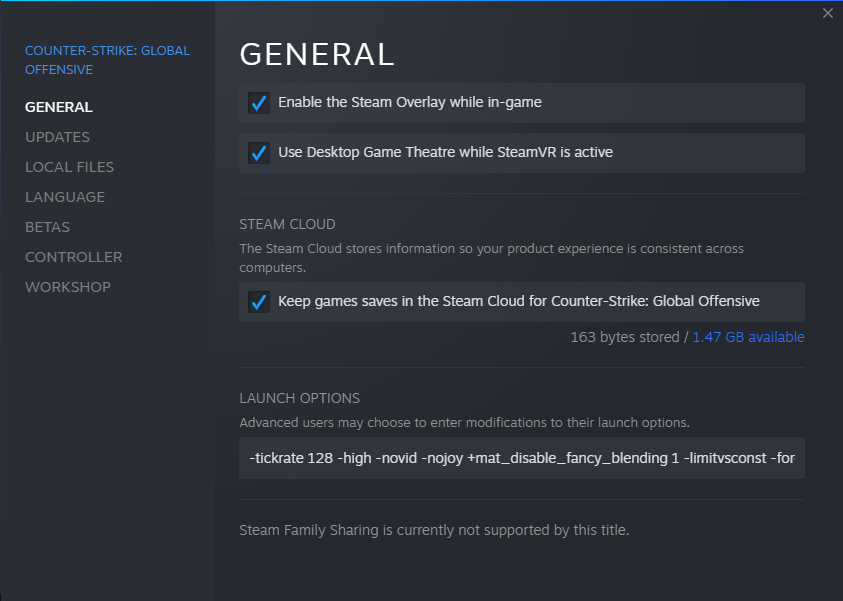Screen dimensions: 843x601
Task: Toggle the Desktop Game Theatre checkbox
Action: tap(259, 153)
